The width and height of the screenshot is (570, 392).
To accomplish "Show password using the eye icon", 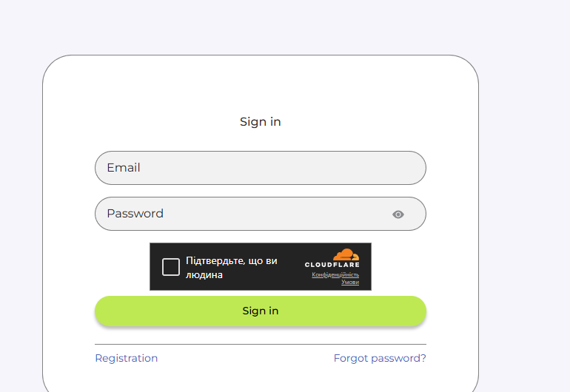I will (398, 214).
